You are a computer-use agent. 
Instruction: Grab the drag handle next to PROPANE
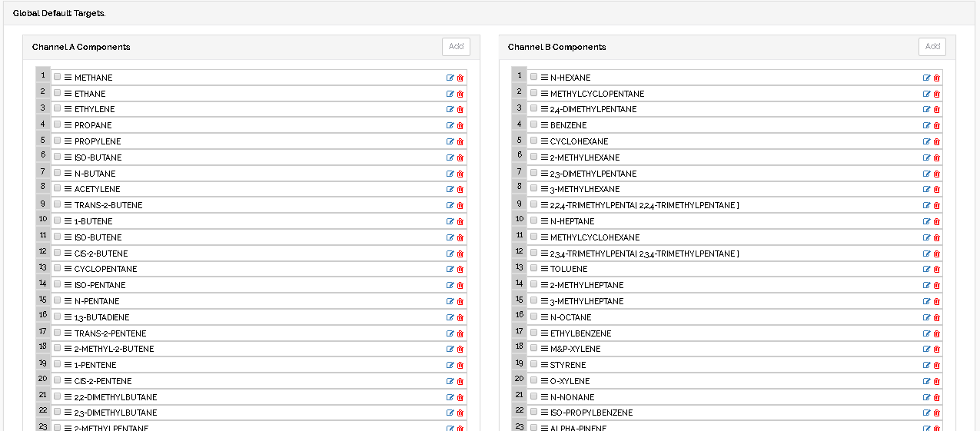click(68, 125)
